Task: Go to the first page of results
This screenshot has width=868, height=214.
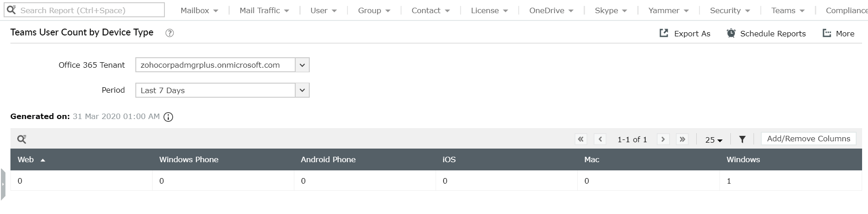Action: [580, 139]
